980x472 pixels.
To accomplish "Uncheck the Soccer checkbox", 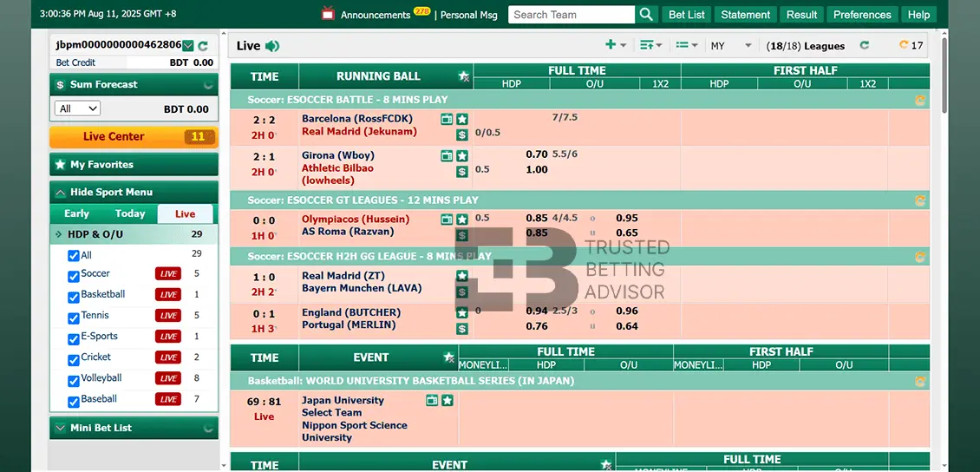I will 74,276.
